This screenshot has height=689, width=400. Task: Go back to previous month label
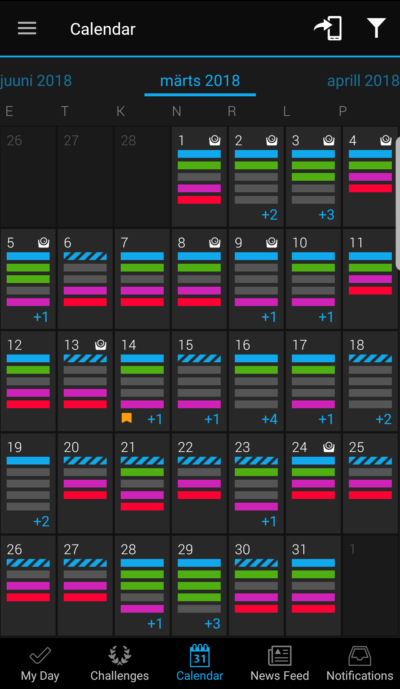tap(36, 80)
